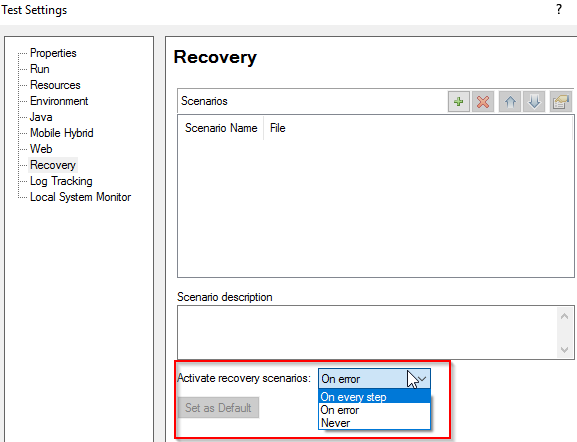Viewport: 577px width, 442px height.
Task: Click the Scenario Name column header
Action: pos(221,128)
